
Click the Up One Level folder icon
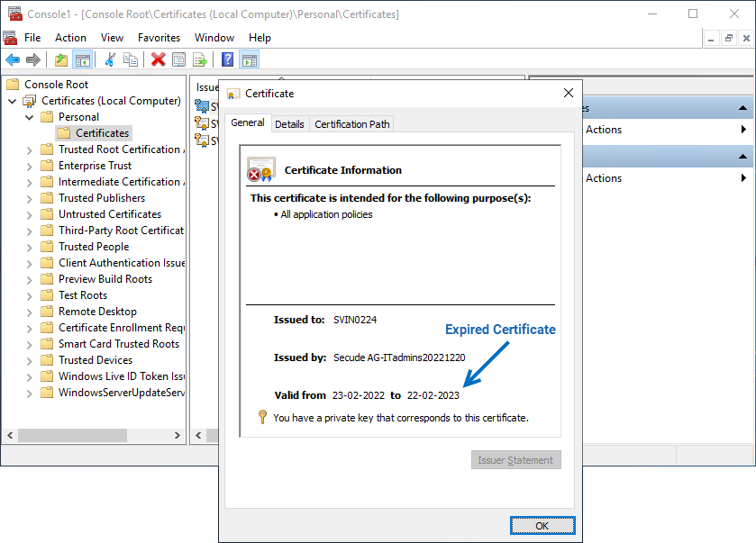click(60, 59)
